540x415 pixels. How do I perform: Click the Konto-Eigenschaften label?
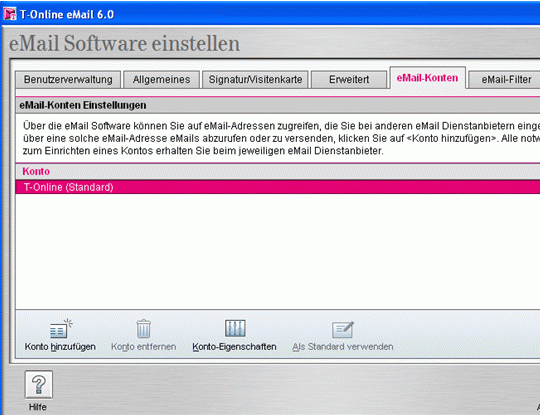(x=234, y=347)
